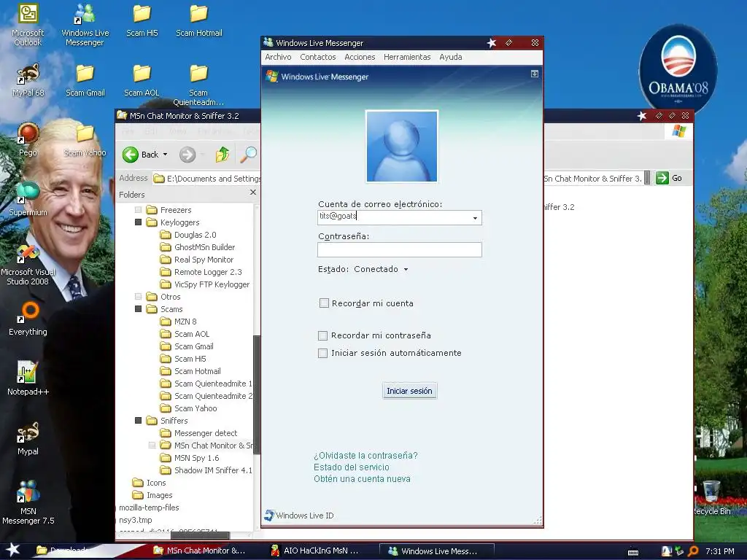Screen dimensions: 747x560
Task: Open the Recycle Bin
Action: (x=711, y=498)
